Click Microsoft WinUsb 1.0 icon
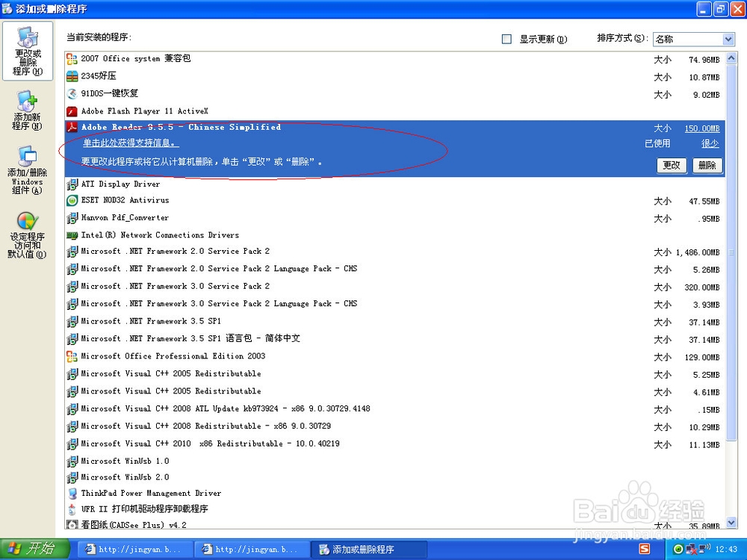Image resolution: width=747 pixels, height=560 pixels. pos(72,461)
